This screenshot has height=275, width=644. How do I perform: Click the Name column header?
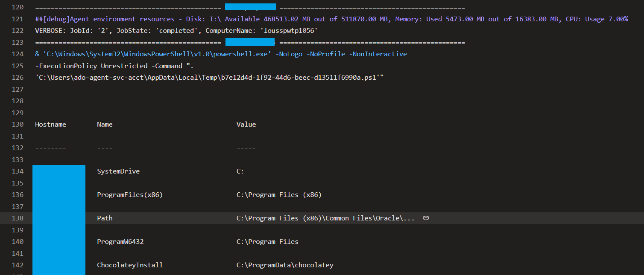tap(105, 124)
